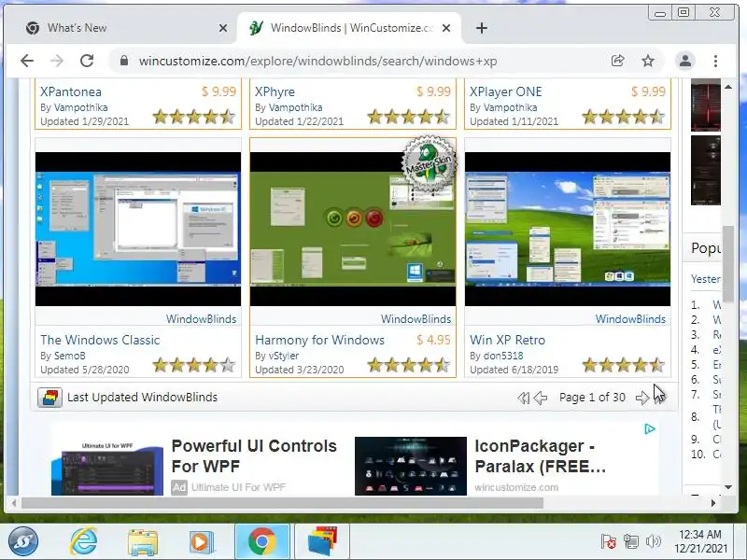Click The Windows Classic star rating
747x560 pixels.
(x=194, y=365)
